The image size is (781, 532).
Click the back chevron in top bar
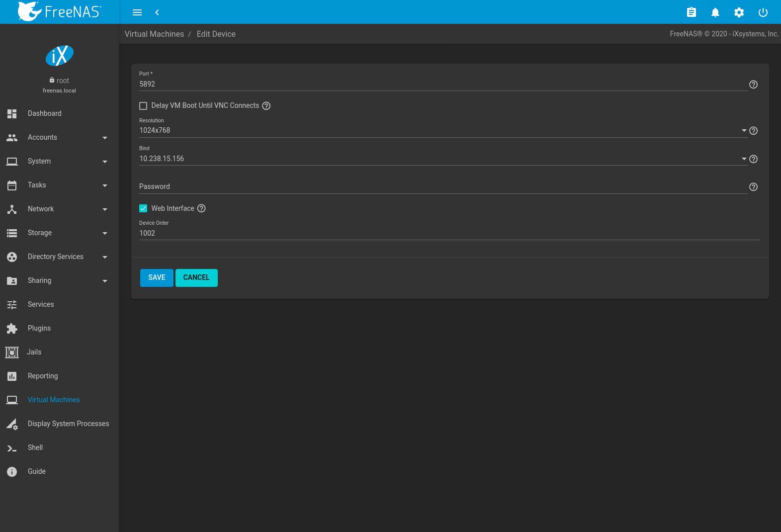pos(157,12)
